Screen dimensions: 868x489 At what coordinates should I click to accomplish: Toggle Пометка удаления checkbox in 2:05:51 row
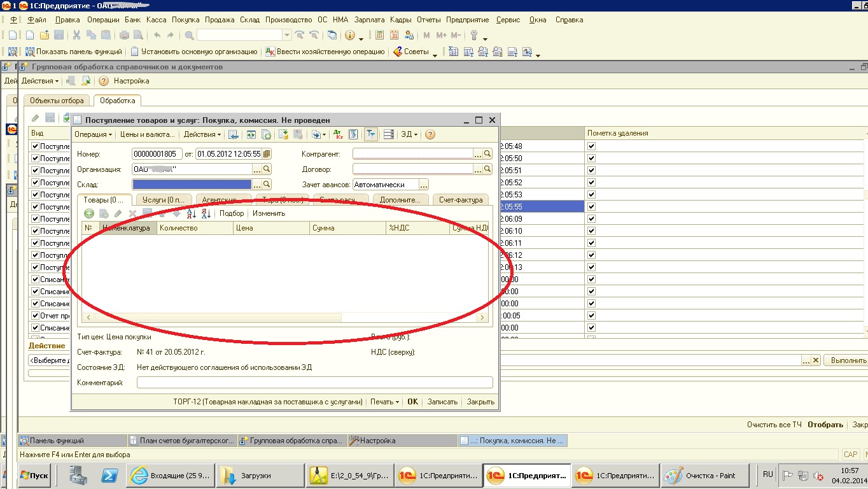[x=592, y=170]
